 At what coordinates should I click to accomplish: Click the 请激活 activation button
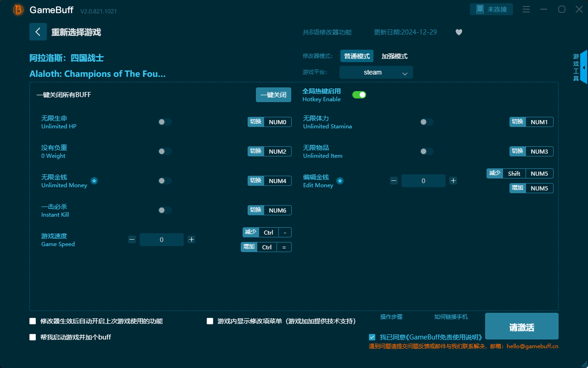tap(521, 326)
